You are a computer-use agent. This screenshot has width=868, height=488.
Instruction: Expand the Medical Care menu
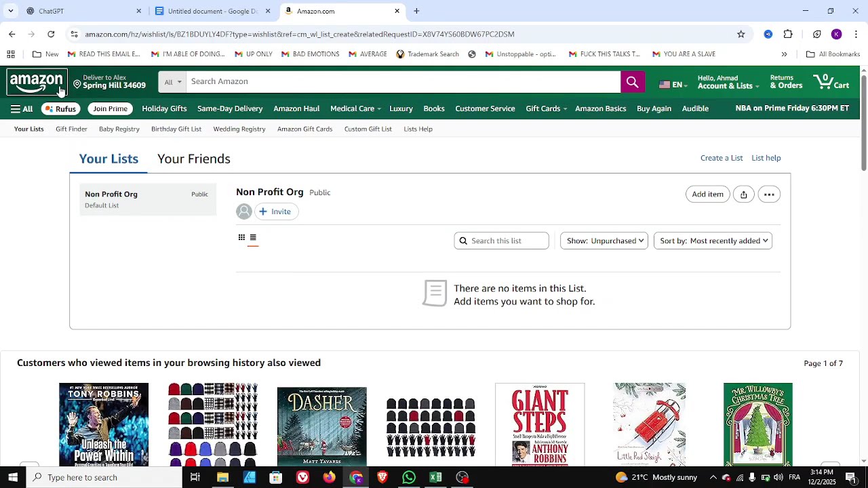click(355, 108)
